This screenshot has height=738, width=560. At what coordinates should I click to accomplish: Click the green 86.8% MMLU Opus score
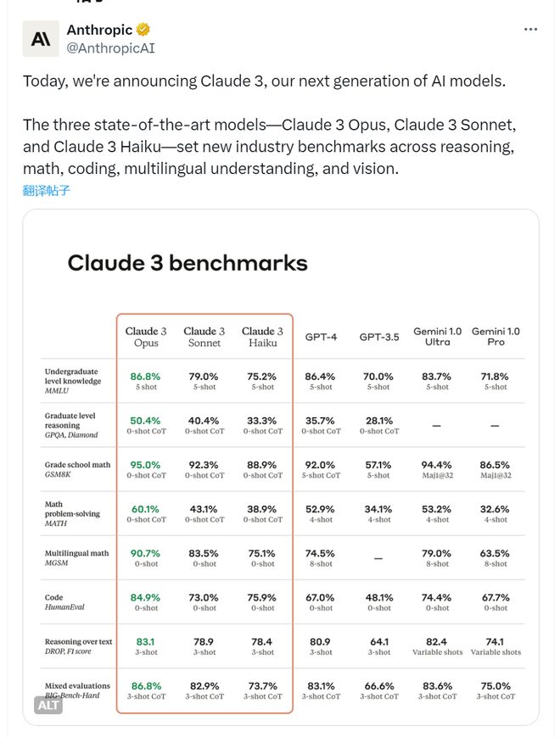[x=145, y=377]
